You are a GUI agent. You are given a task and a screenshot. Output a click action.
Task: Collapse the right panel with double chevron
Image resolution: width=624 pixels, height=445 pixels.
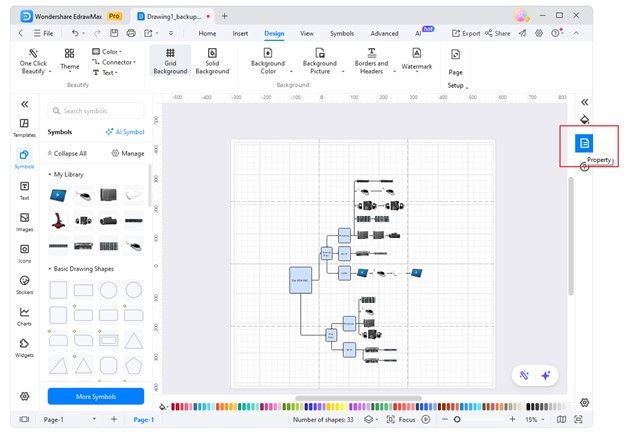tap(584, 102)
